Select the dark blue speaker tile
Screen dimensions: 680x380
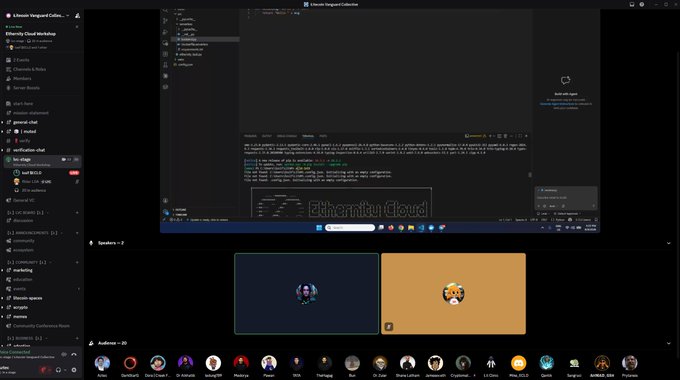tap(307, 294)
